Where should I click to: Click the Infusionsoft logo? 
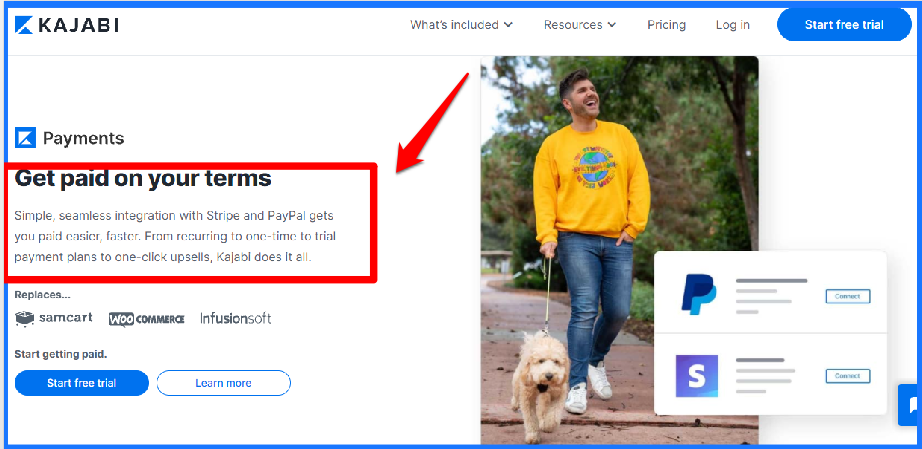(x=235, y=319)
